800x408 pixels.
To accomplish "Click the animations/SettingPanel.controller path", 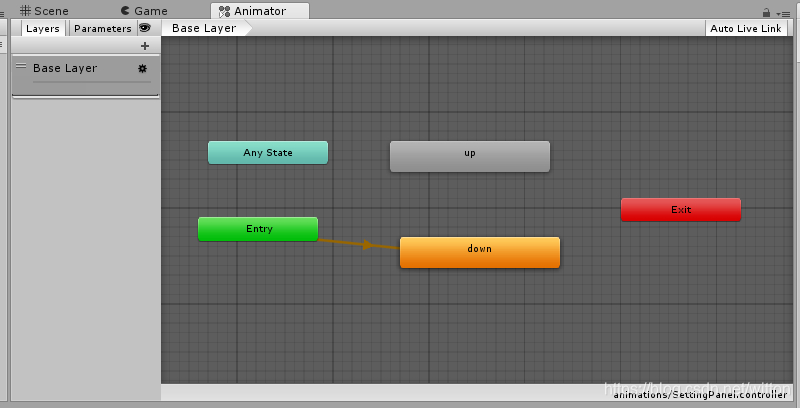I will pyautogui.click(x=700, y=394).
